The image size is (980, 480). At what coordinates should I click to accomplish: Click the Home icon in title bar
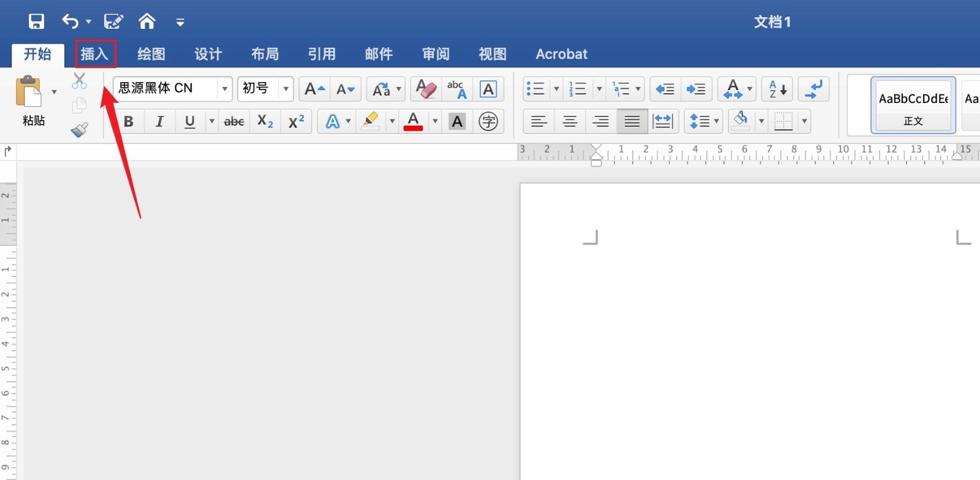147,21
